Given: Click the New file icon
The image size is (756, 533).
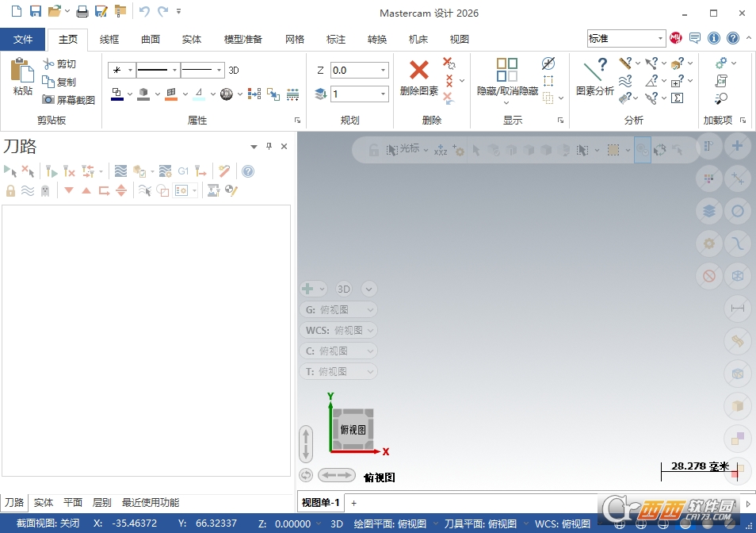Looking at the screenshot, I should [x=17, y=11].
